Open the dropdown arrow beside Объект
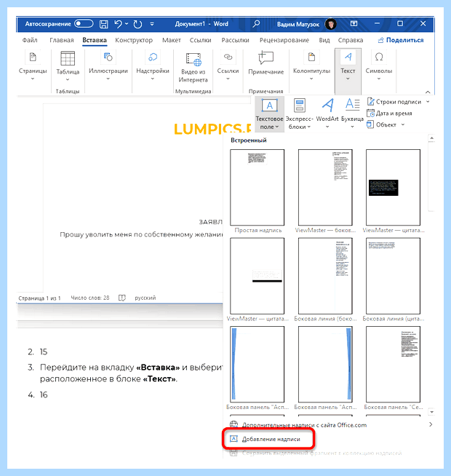 click(x=403, y=124)
